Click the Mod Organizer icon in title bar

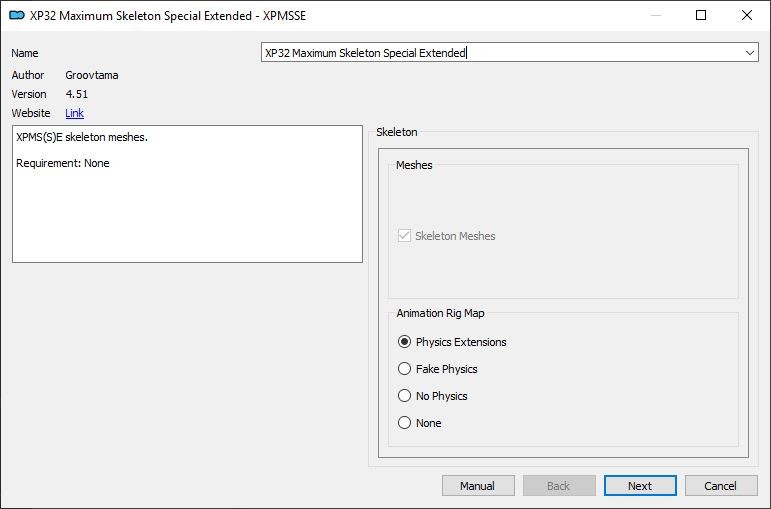click(17, 15)
